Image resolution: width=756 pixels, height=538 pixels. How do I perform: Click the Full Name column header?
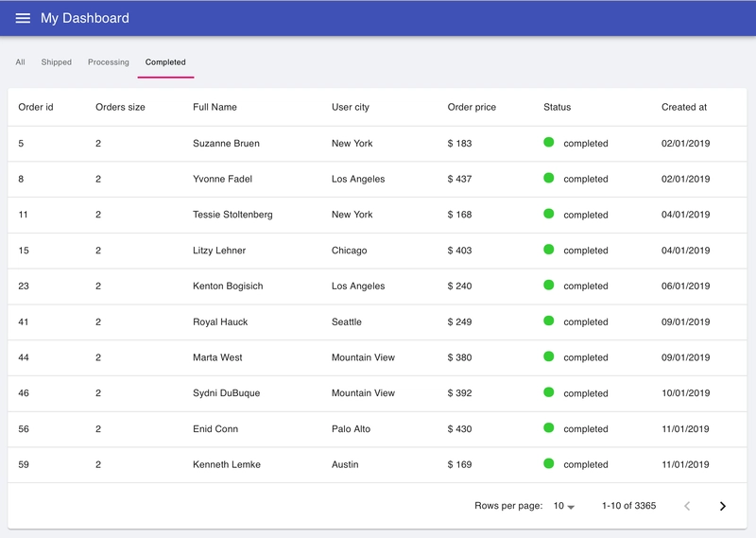tap(215, 107)
